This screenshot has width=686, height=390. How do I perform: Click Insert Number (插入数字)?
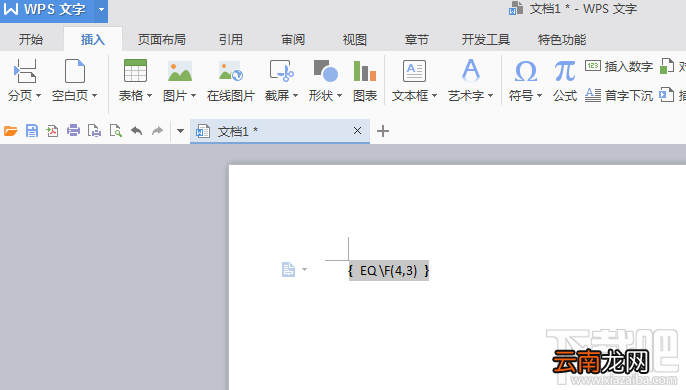coord(619,67)
